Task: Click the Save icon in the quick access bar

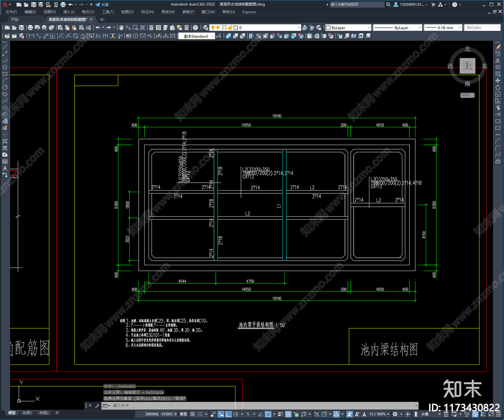Action: pyautogui.click(x=33, y=4)
